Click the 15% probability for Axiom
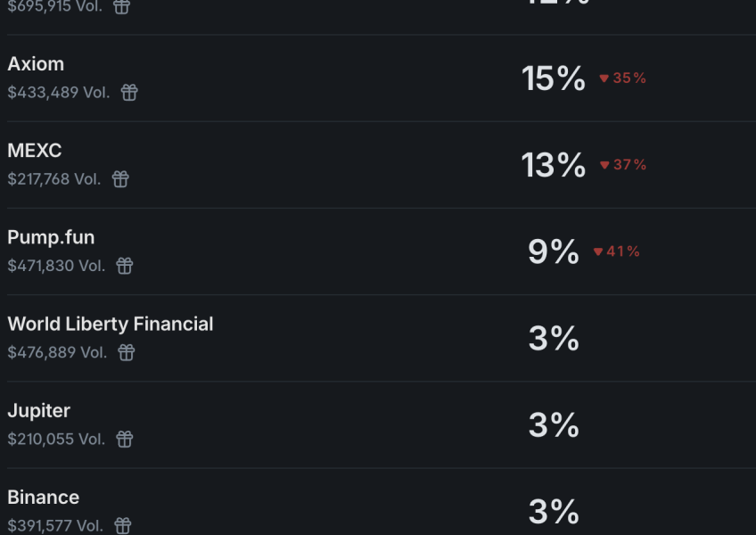Viewport: 756px width, 535px height. coord(554,78)
